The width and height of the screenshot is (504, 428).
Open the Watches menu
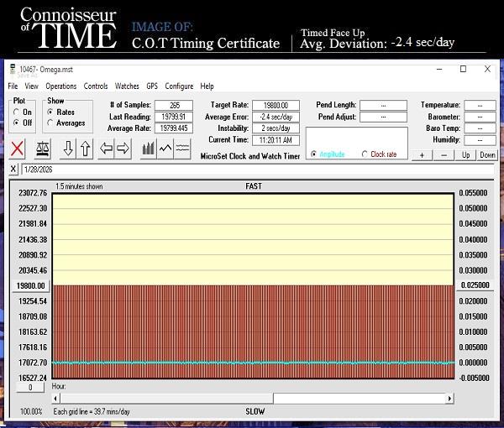point(127,86)
